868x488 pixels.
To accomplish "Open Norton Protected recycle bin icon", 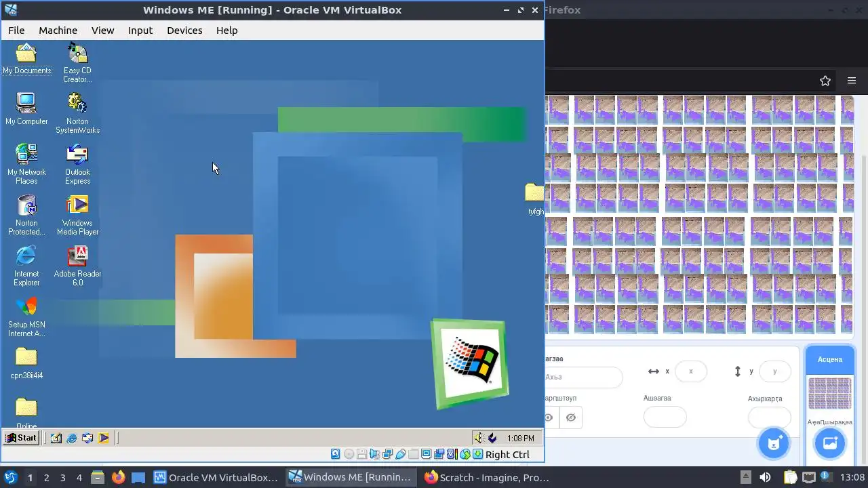I will [26, 215].
